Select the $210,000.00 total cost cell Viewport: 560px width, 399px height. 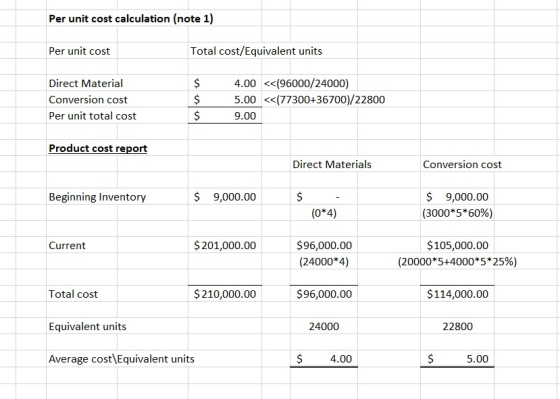click(225, 294)
